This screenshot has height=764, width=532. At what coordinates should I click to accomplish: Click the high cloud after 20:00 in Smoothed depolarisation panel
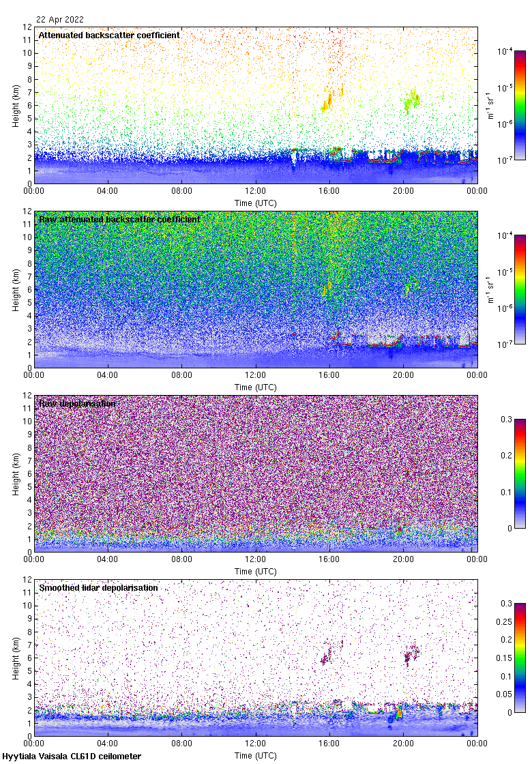[x=412, y=656]
